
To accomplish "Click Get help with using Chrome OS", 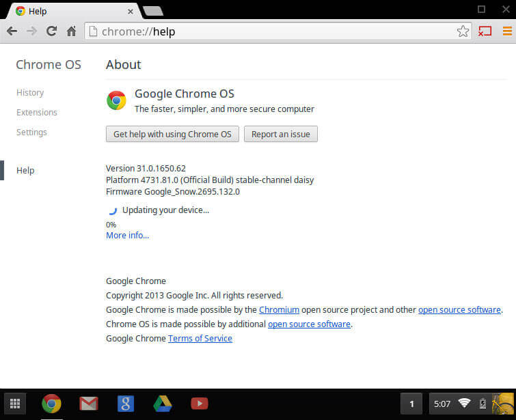I will (172, 134).
